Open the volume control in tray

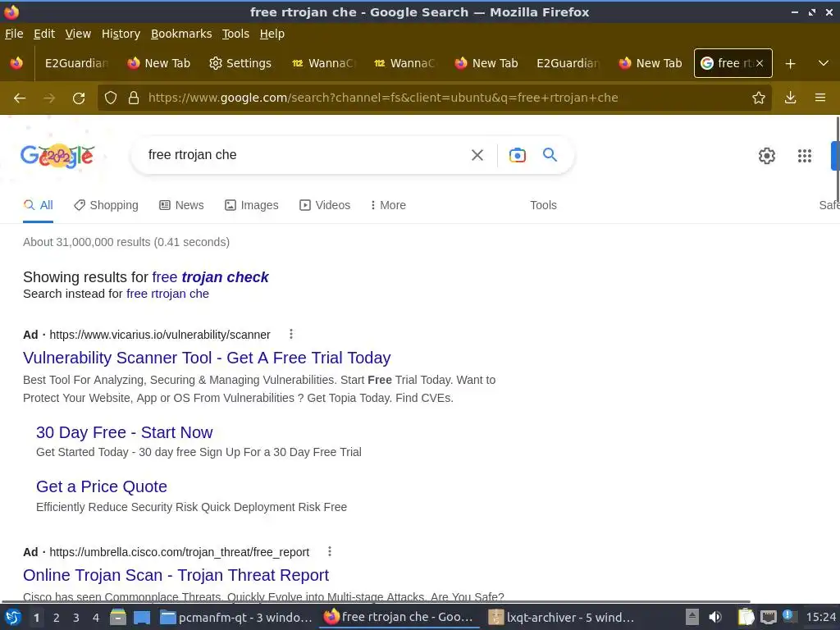[714, 618]
